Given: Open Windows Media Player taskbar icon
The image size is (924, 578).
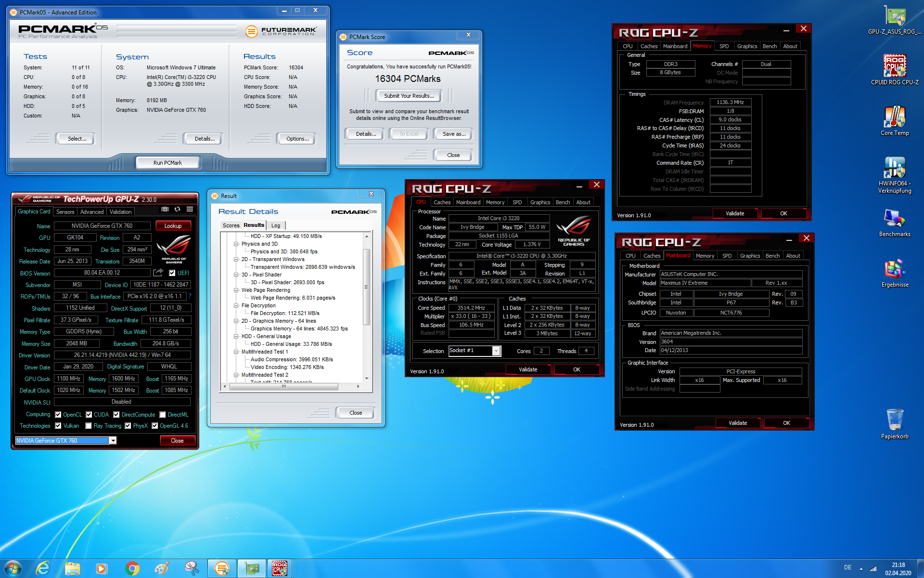Looking at the screenshot, I should click(x=102, y=568).
